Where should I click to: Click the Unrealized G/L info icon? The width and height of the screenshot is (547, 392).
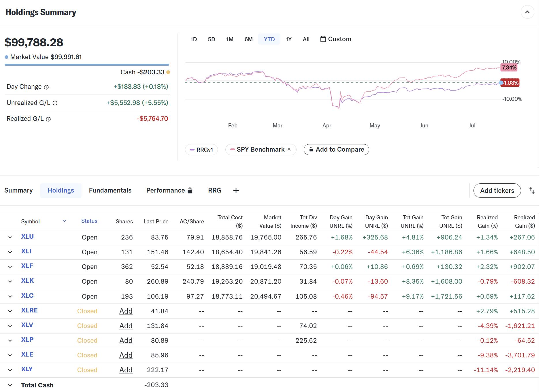click(55, 103)
